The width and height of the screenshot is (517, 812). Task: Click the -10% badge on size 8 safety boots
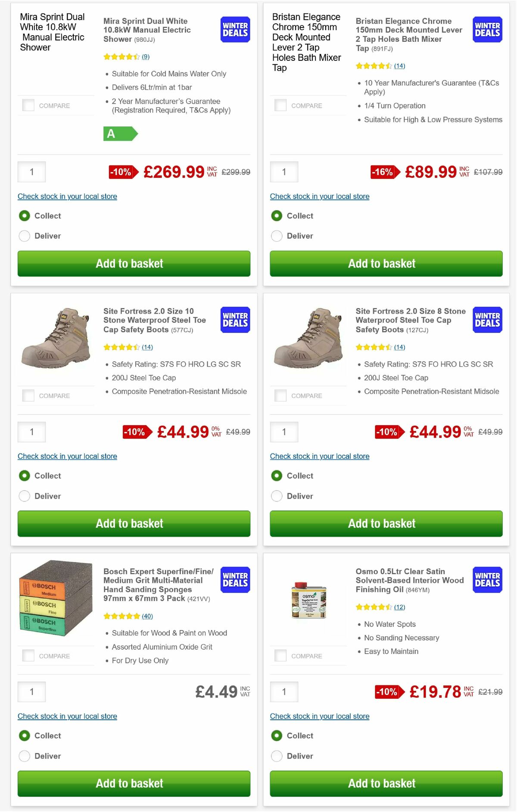[x=387, y=432]
